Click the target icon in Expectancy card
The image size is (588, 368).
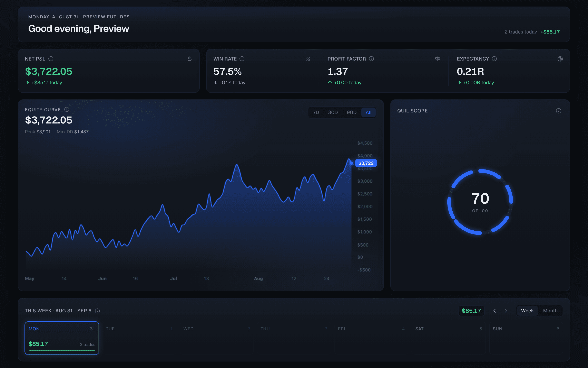(560, 59)
